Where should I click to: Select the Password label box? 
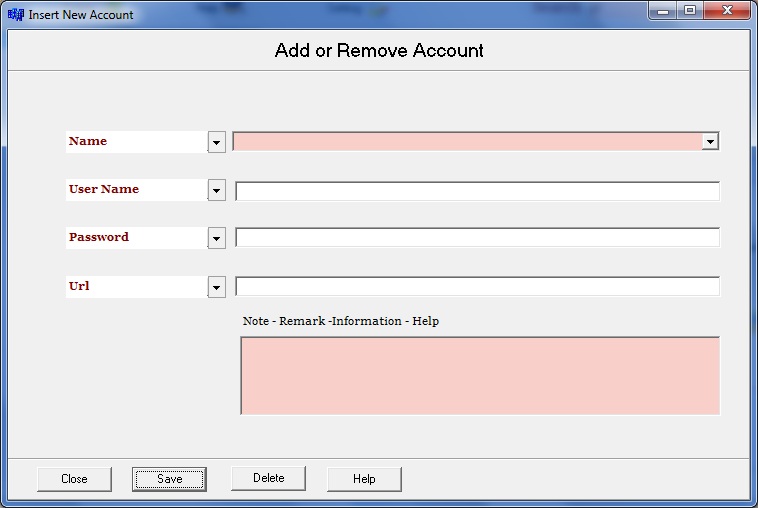(136, 238)
